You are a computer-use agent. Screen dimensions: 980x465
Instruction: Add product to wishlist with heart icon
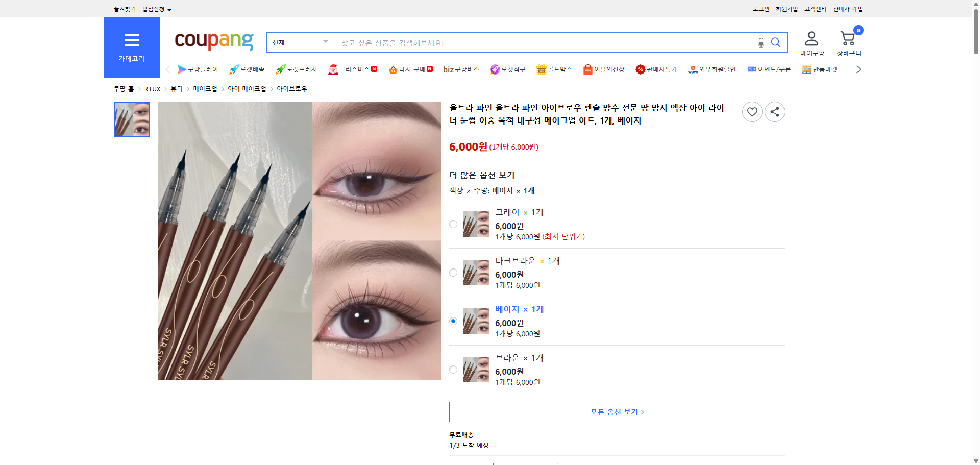(x=752, y=111)
